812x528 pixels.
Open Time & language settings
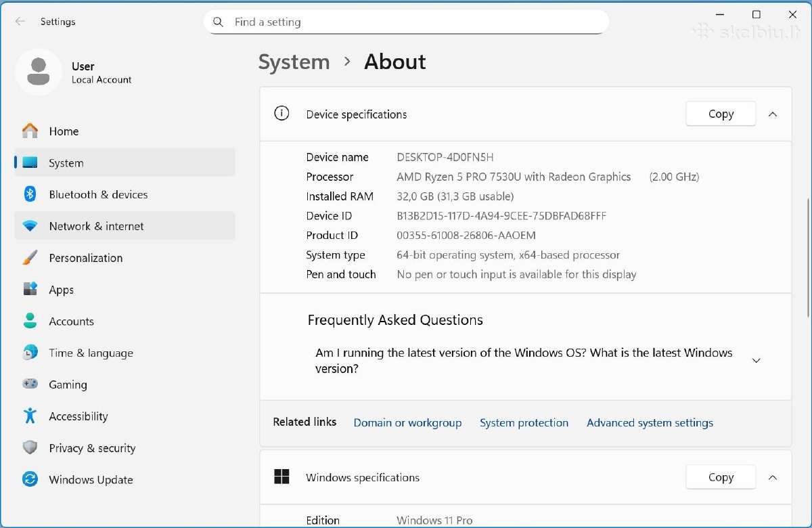point(125,353)
